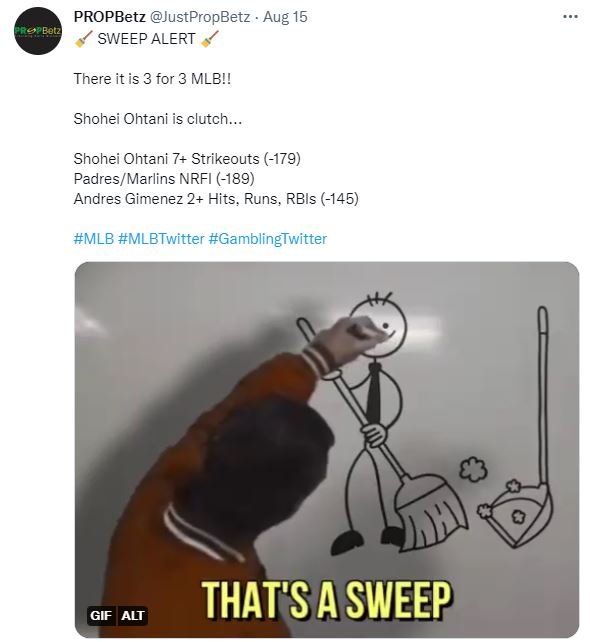Click the 'There it is 3 for 3 MLB!!' text
Screen dimensions: 590x642
tap(152, 79)
